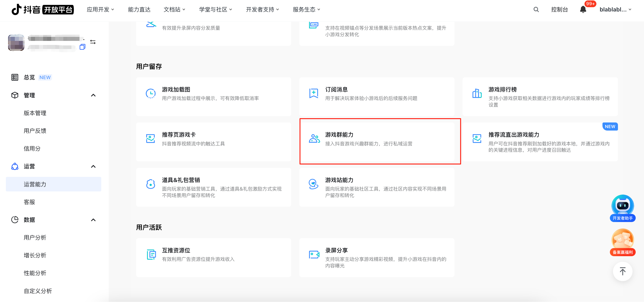Open the search magnifier icon
This screenshot has height=302, width=644.
pyautogui.click(x=536, y=9)
